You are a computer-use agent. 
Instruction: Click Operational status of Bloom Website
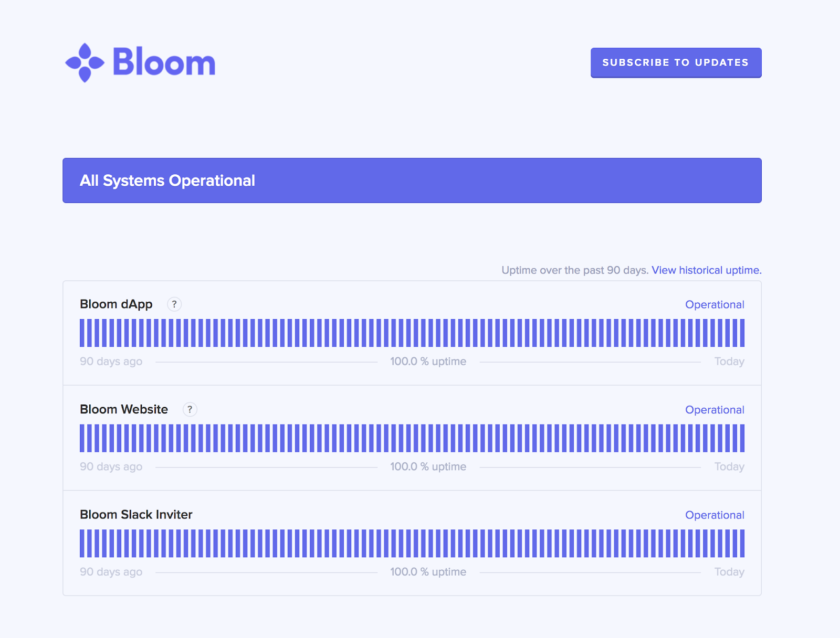click(715, 410)
